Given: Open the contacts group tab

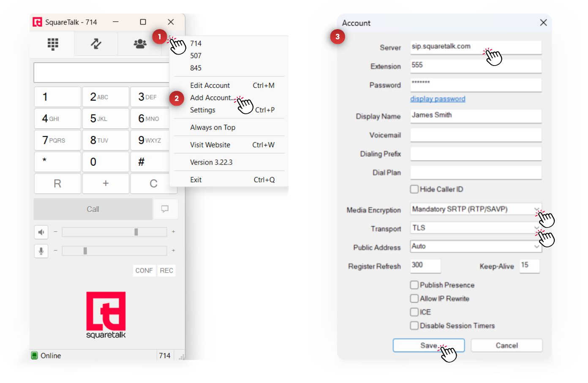Looking at the screenshot, I should (x=140, y=44).
